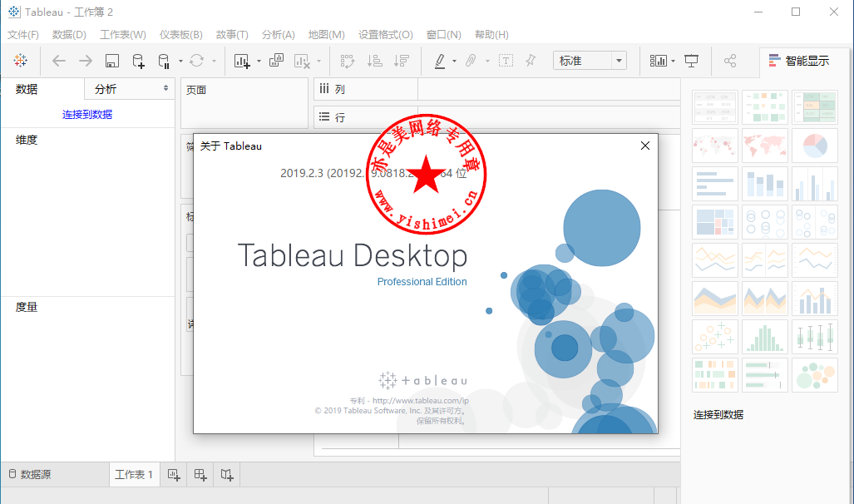The height and width of the screenshot is (504, 854).
Task: Add a new dashboard from bottom tabs
Action: pyautogui.click(x=200, y=475)
